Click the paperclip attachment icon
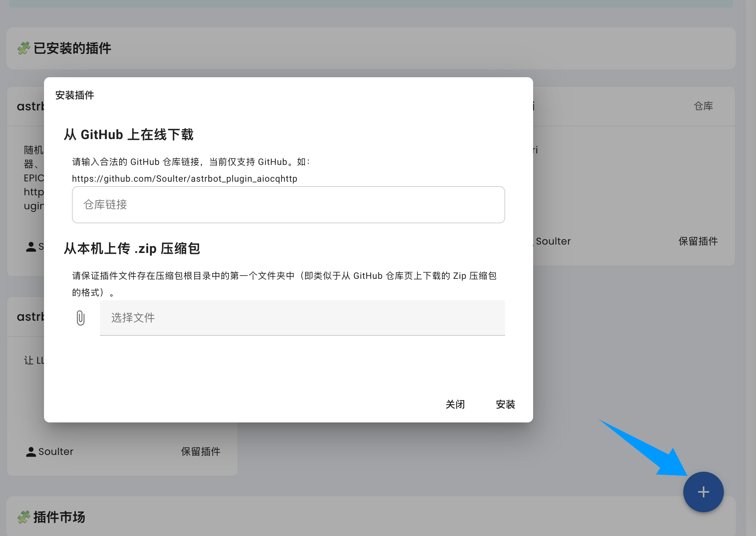Screen dimensions: 756x536 (80, 318)
